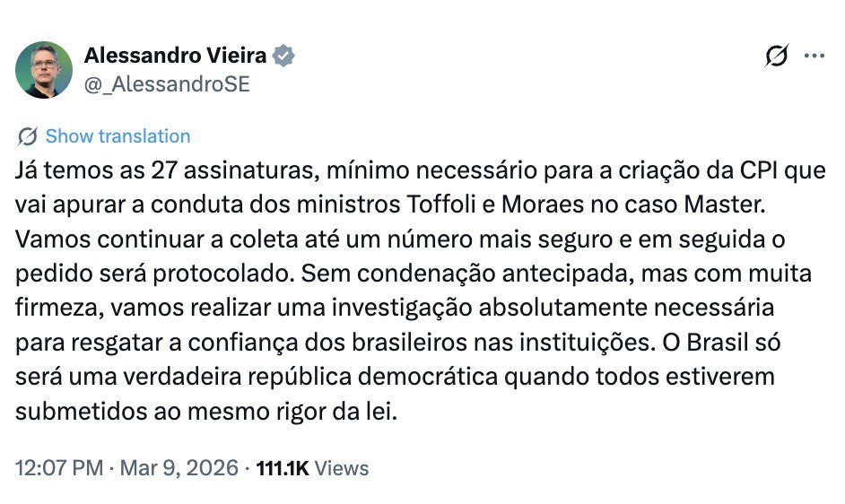Click the display name Alessandro Vieira
The image size is (845, 504).
click(x=175, y=56)
